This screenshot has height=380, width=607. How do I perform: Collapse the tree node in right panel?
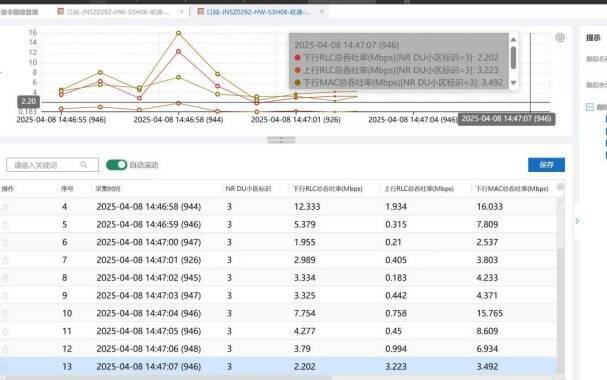[x=590, y=107]
